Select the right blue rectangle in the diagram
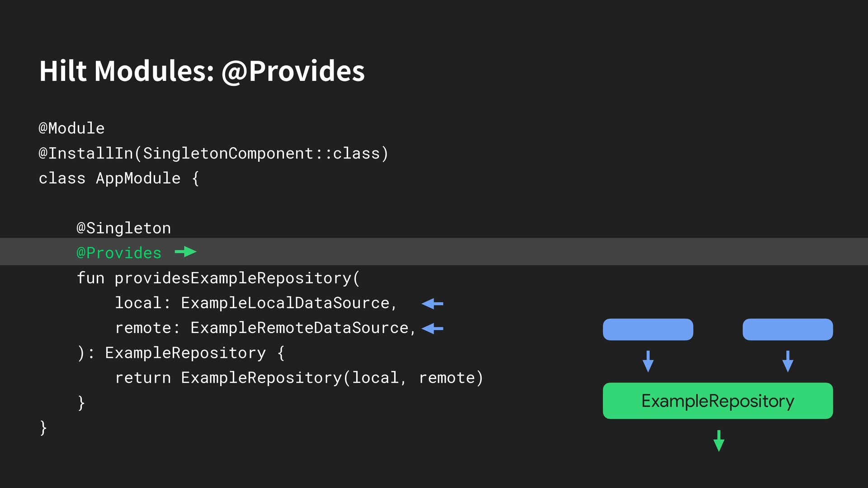This screenshot has width=868, height=488. (x=788, y=329)
